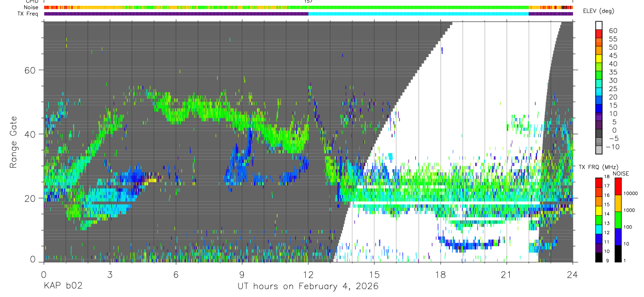644x297 pixels.
Task: Click the '20' tick label on Range Gate axis
Action: (31, 198)
